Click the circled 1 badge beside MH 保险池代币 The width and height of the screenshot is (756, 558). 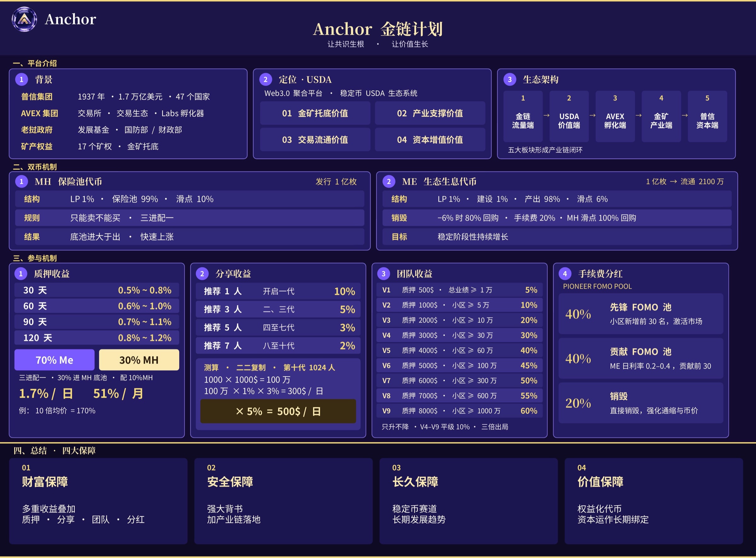pos(22,182)
